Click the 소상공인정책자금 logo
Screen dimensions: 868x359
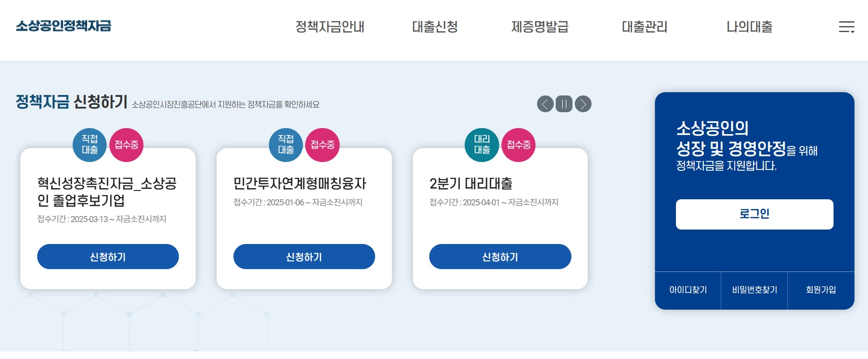pos(65,27)
